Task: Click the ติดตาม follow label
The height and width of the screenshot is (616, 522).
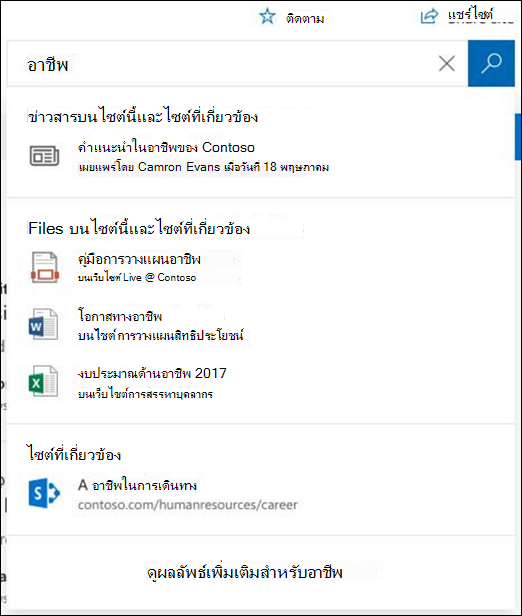Action: pyautogui.click(x=305, y=18)
